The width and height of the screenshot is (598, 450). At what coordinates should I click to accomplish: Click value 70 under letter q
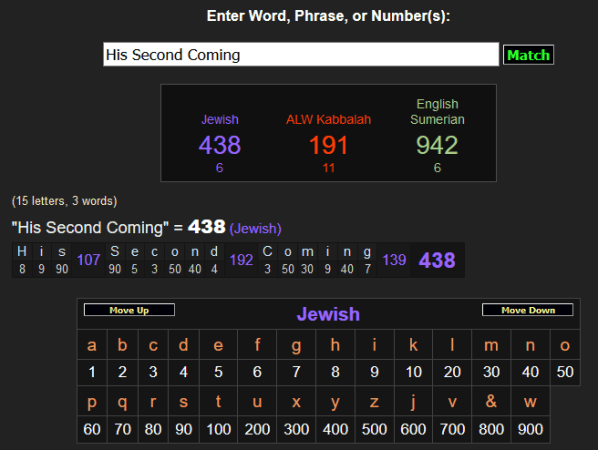[x=122, y=429]
